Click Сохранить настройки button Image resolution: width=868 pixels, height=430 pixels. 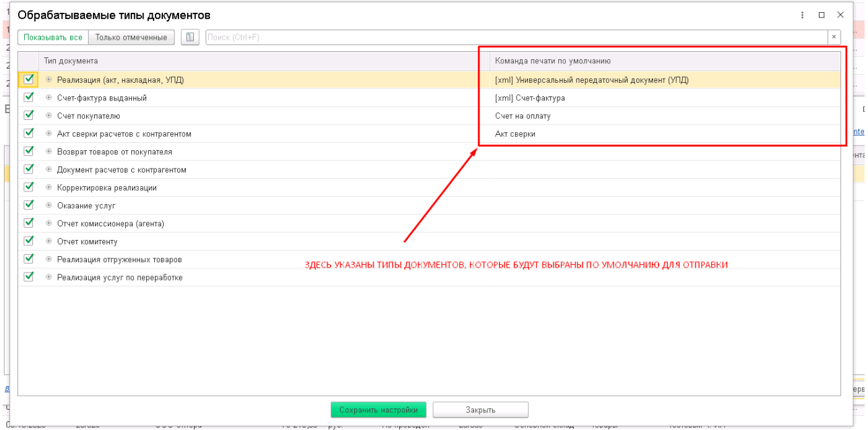(x=378, y=410)
